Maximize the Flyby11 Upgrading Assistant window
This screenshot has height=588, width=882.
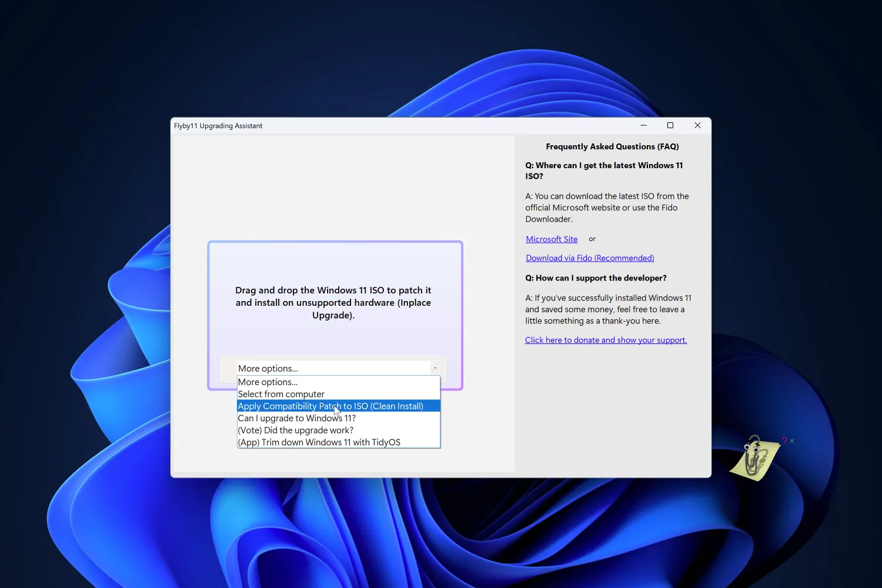[x=670, y=125]
